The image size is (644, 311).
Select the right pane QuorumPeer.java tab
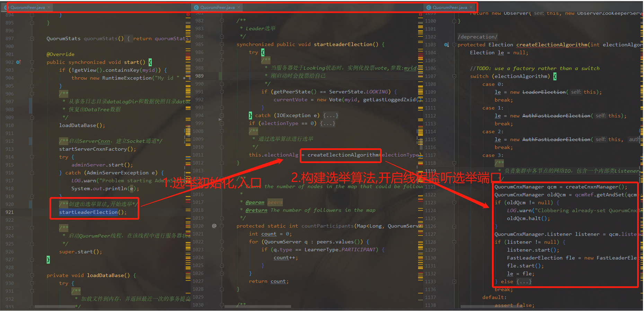[450, 7]
